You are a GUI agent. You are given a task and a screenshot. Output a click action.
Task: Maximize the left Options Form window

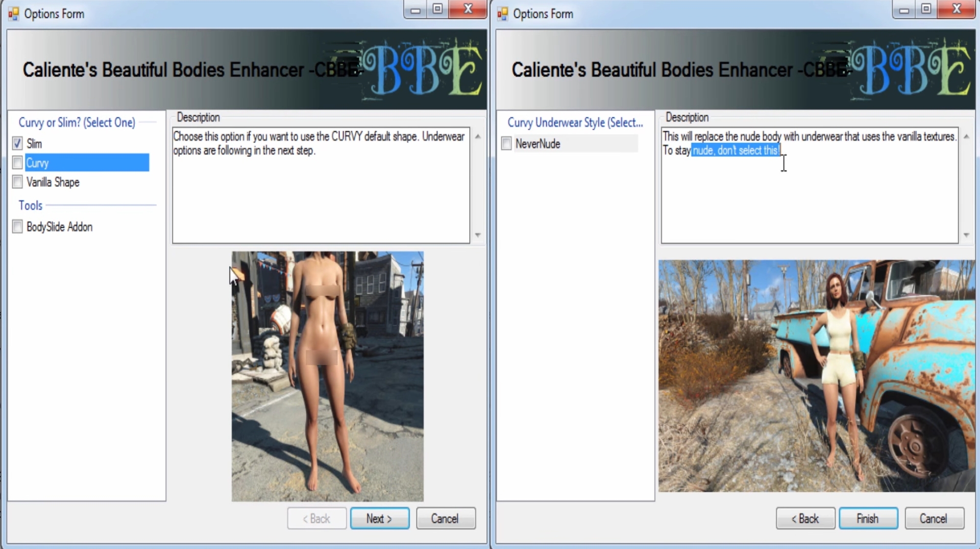pos(437,9)
